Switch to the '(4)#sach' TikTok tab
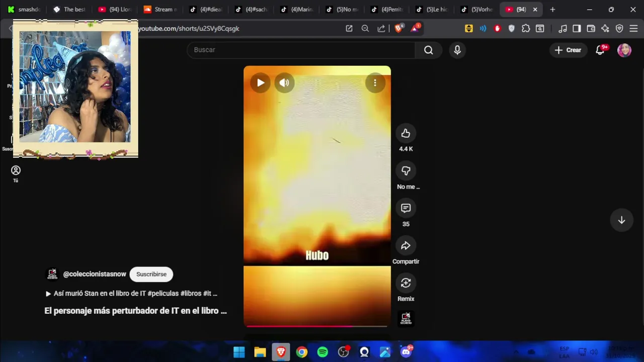 [x=251, y=10]
